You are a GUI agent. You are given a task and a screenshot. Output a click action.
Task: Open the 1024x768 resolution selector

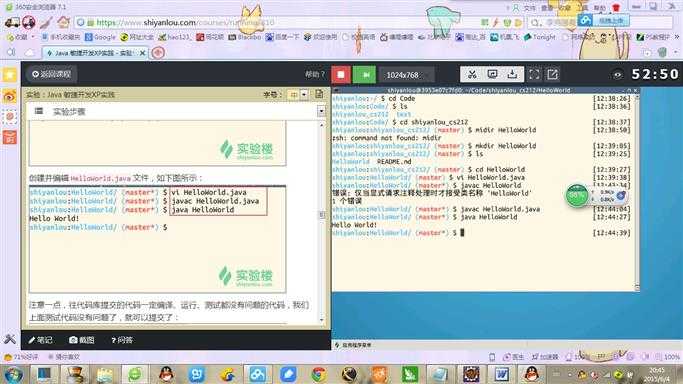pos(406,75)
